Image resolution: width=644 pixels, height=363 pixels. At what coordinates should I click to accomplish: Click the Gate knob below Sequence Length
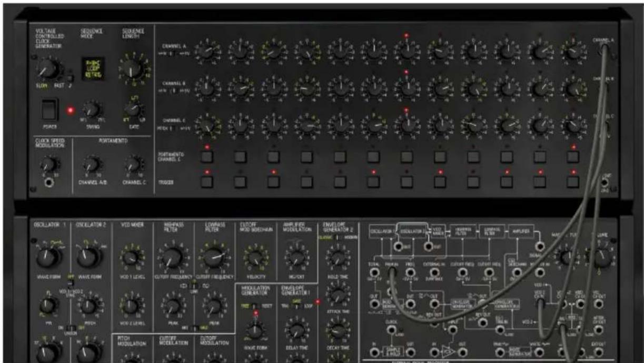coord(132,109)
